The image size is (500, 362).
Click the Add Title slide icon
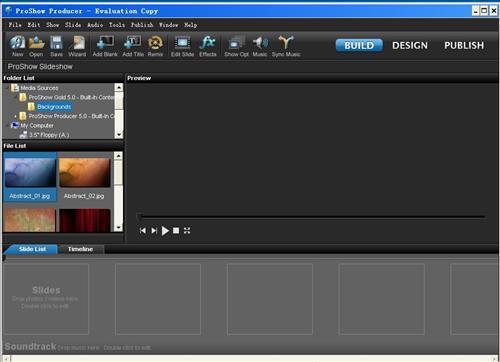pyautogui.click(x=133, y=46)
